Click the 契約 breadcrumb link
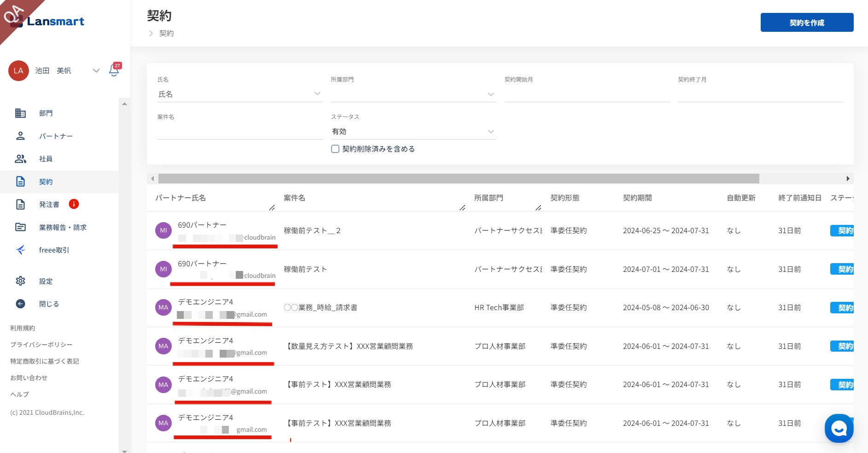Screen dimensions: 868x453 [x=167, y=33]
